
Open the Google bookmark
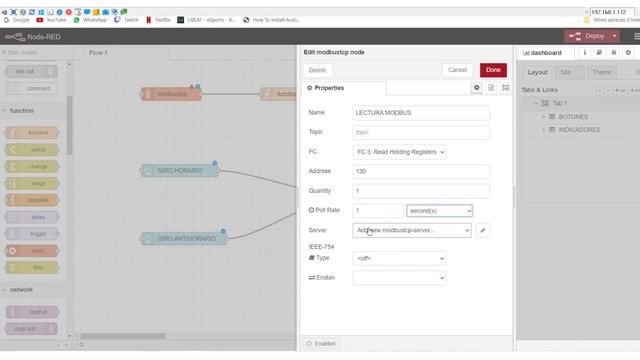tap(17, 20)
